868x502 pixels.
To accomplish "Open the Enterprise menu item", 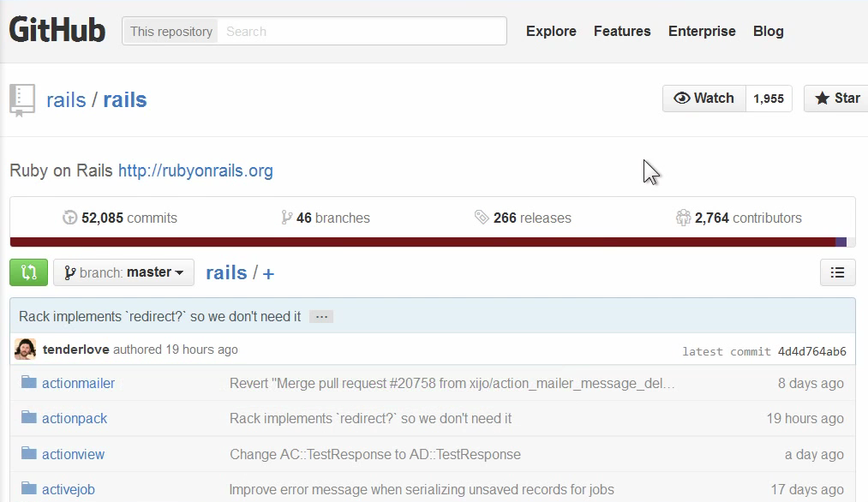I will click(x=702, y=31).
